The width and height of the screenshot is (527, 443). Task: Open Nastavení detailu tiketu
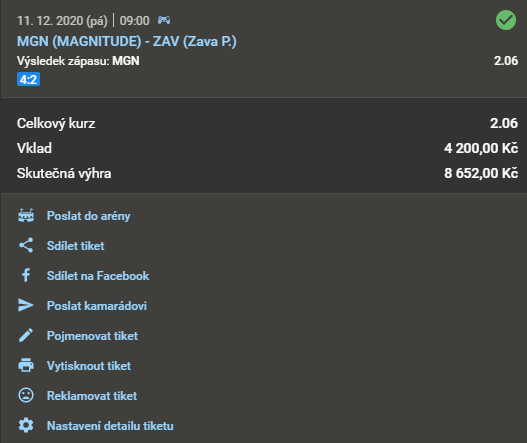click(x=110, y=426)
